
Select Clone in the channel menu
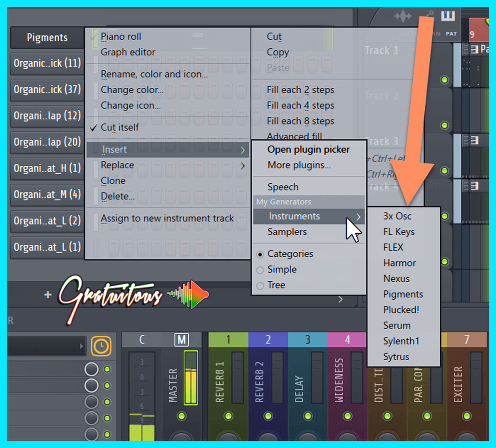(167, 181)
